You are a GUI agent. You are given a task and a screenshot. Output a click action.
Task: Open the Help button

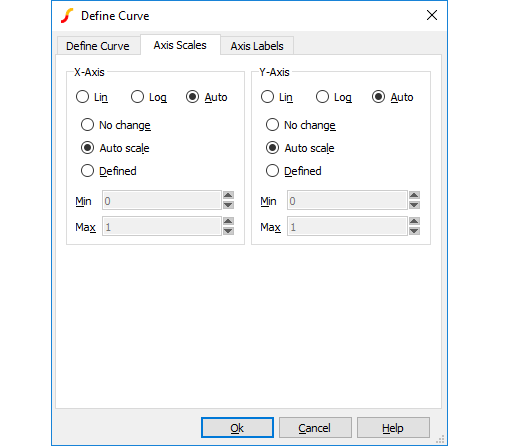point(393,428)
